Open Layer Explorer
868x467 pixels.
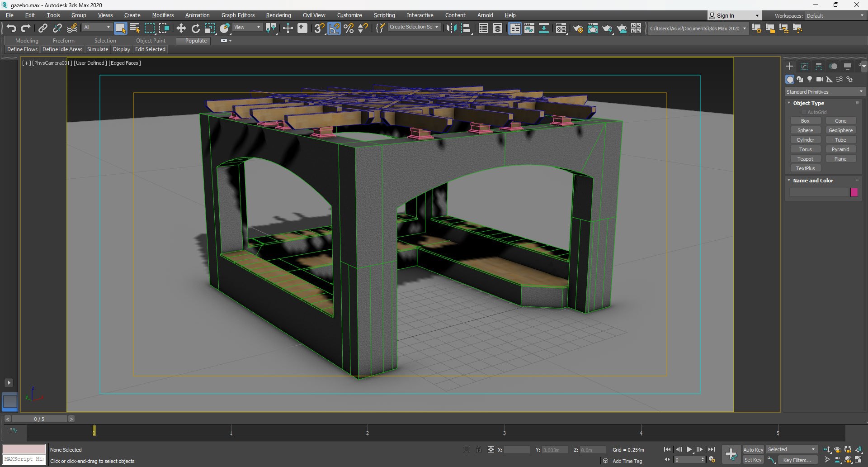click(497, 29)
